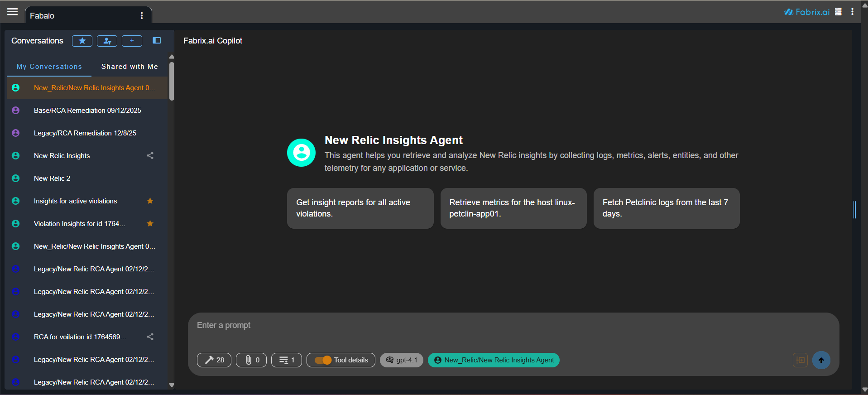
Task: Choose the Fetch Petclinic logs suggestion
Action: pos(666,208)
